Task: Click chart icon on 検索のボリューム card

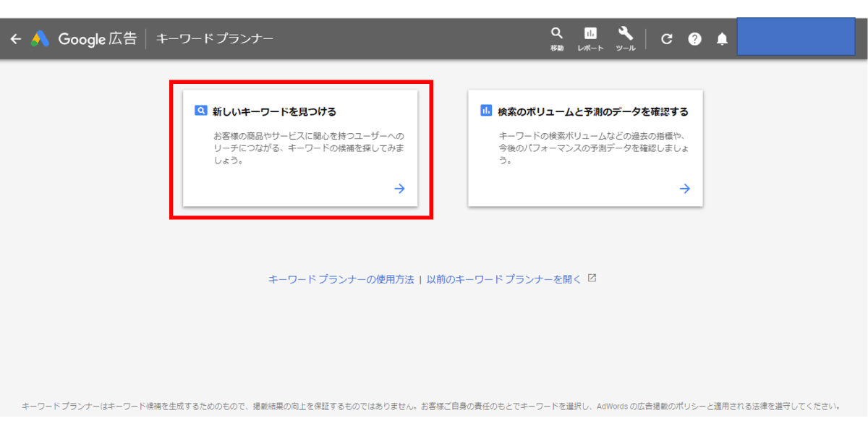Action: (486, 111)
